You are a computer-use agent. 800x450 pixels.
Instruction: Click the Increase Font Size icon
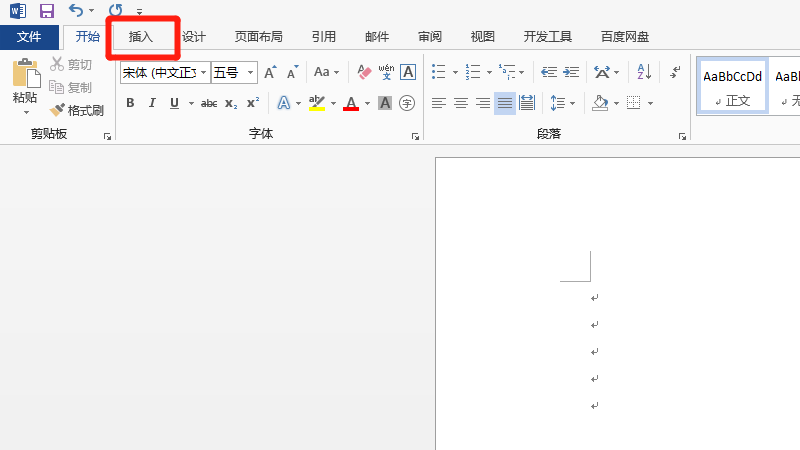pyautogui.click(x=270, y=72)
